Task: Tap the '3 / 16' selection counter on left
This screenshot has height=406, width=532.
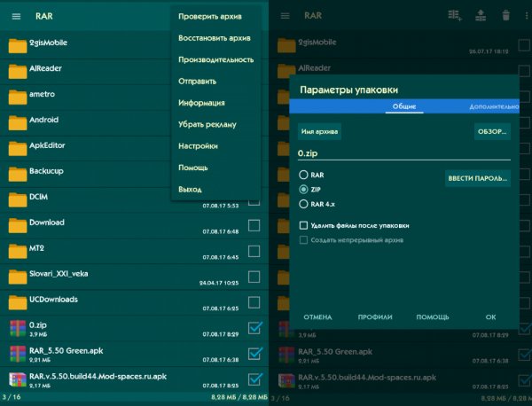Action: coord(12,397)
